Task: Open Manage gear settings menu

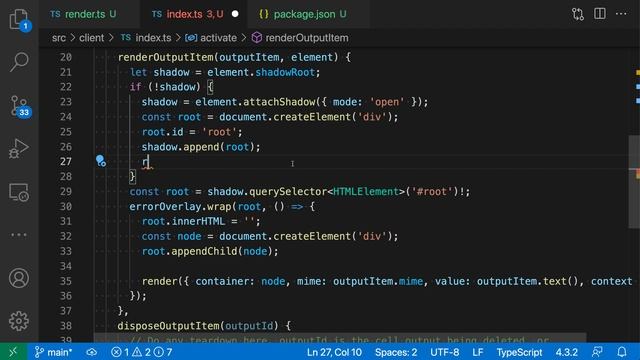Action: pyautogui.click(x=19, y=321)
